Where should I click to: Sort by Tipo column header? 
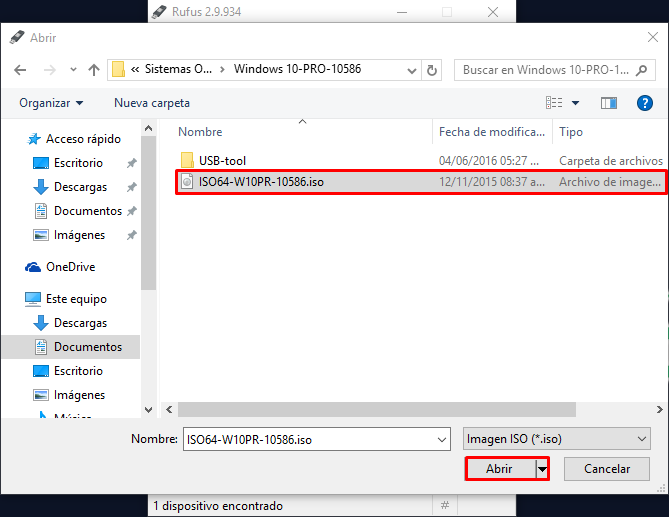571,132
